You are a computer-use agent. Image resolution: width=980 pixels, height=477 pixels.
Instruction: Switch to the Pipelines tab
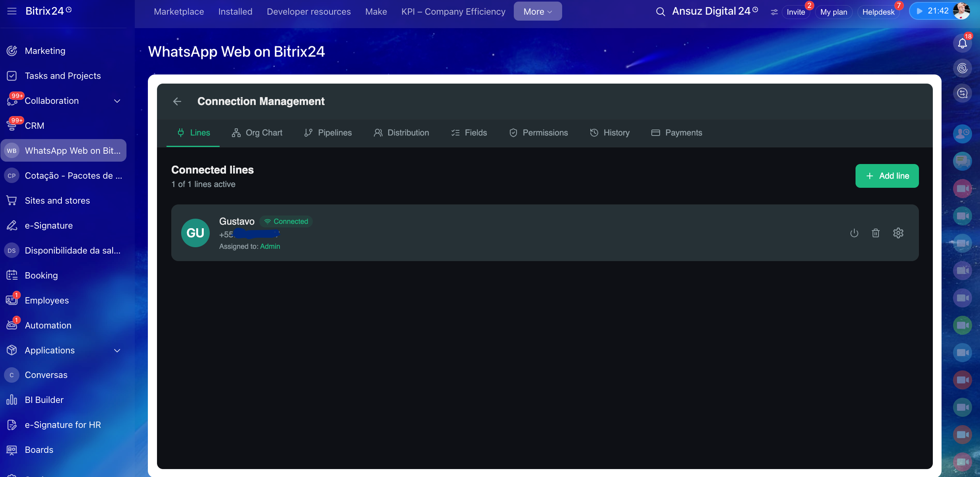(x=328, y=133)
